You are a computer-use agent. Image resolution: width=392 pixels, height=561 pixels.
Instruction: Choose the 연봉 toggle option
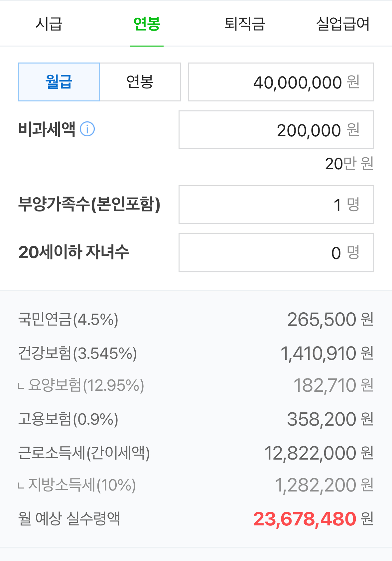[x=140, y=82]
